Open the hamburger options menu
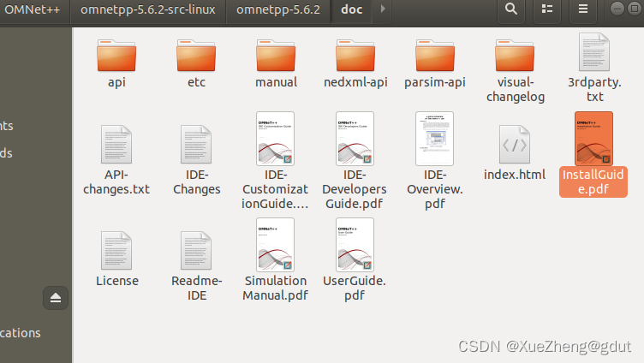Image resolution: width=644 pixels, height=363 pixels. [x=583, y=9]
